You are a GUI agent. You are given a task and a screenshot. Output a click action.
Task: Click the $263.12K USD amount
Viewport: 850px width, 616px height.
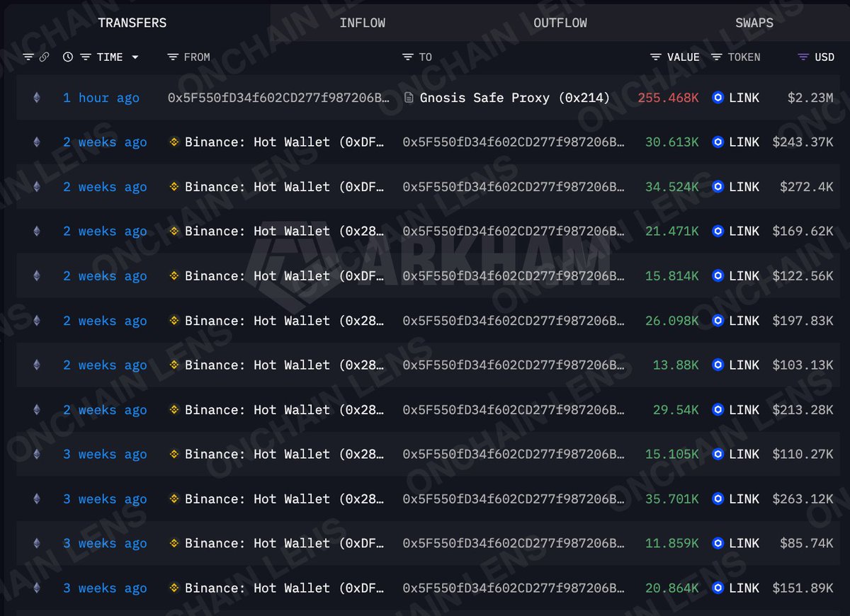pos(803,499)
